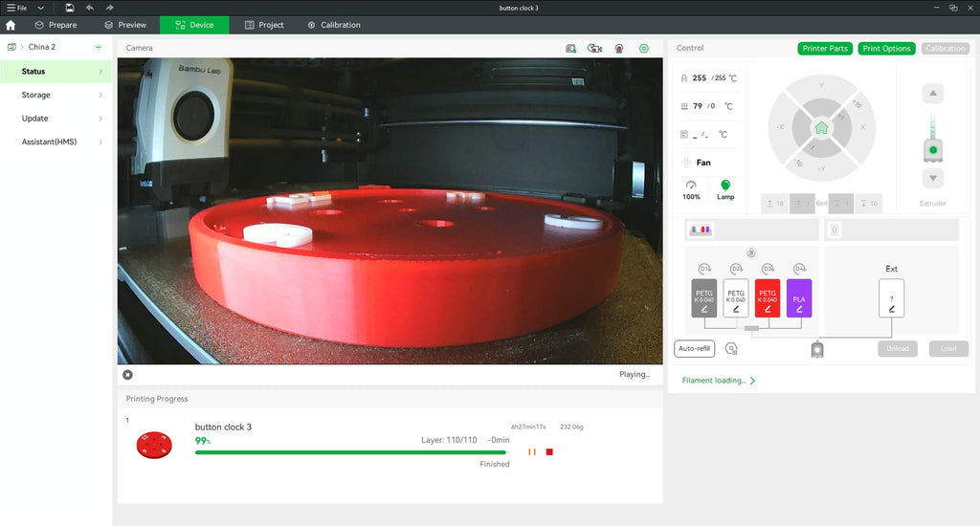The image size is (980, 526).
Task: Switch to Preview tab
Action: 125,25
